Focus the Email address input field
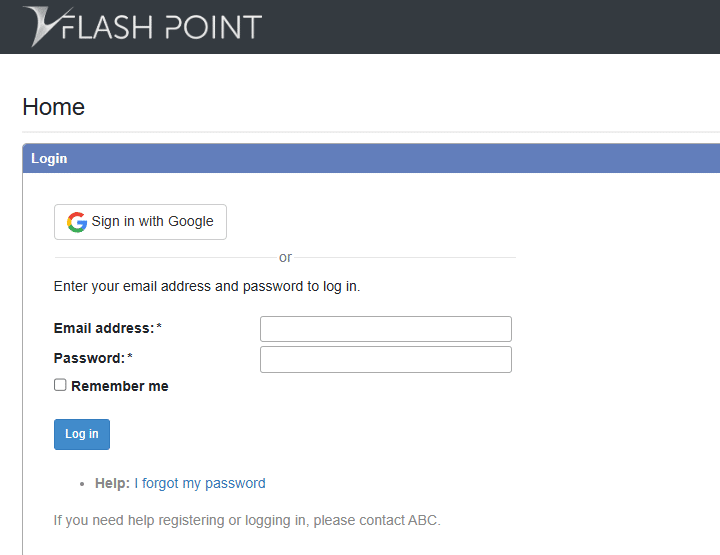This screenshot has height=555, width=720. click(385, 329)
